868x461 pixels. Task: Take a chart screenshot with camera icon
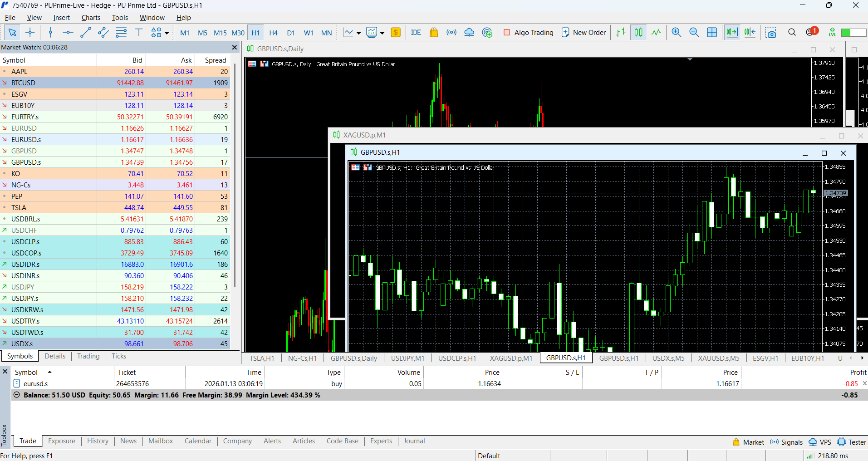click(x=770, y=32)
